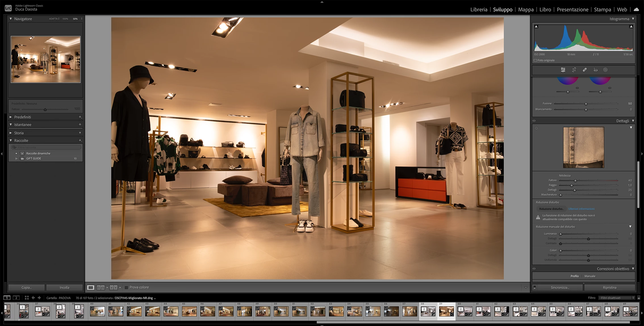Click the detail preview target picker icon
The width and height of the screenshot is (644, 326).
point(536,128)
